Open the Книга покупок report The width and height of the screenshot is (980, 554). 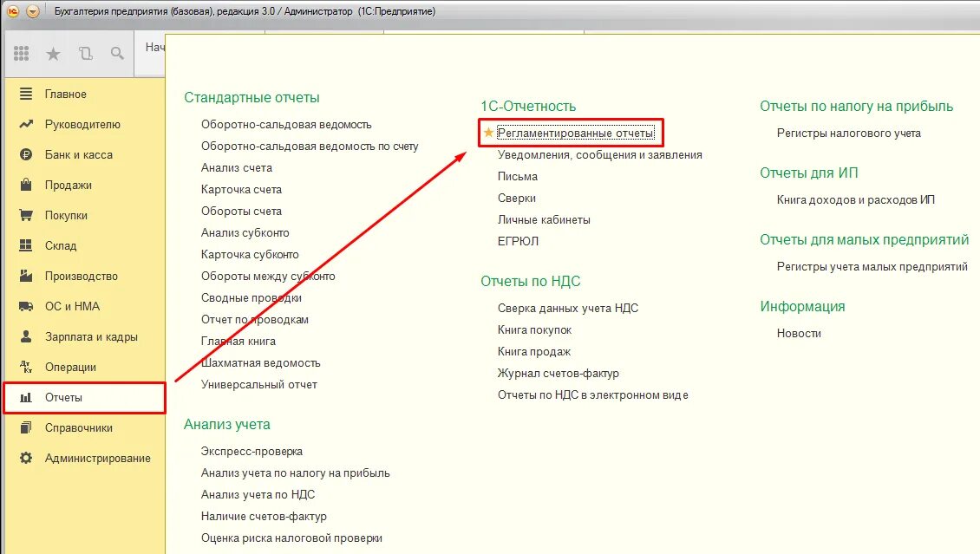tap(534, 329)
